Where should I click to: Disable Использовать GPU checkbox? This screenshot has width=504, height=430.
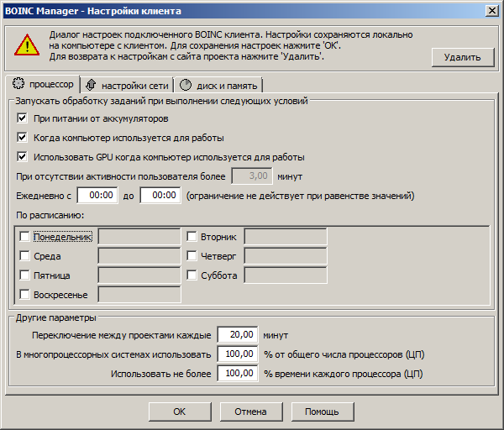(x=23, y=156)
